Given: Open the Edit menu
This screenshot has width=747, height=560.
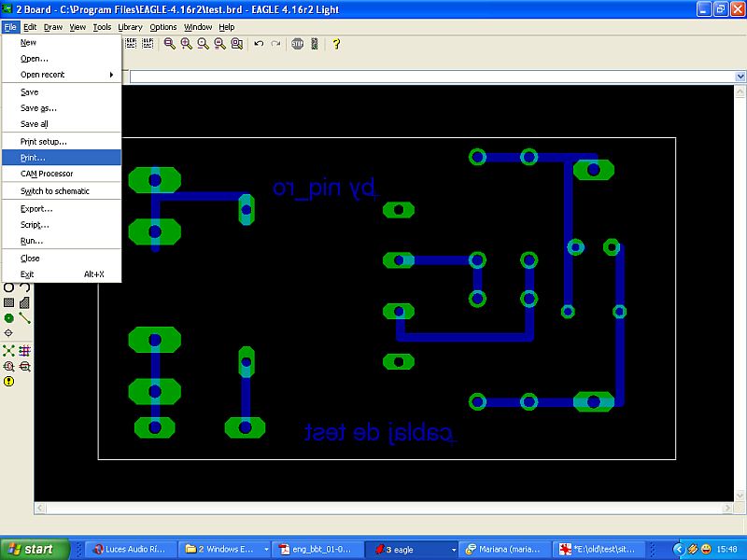Looking at the screenshot, I should tap(30, 27).
